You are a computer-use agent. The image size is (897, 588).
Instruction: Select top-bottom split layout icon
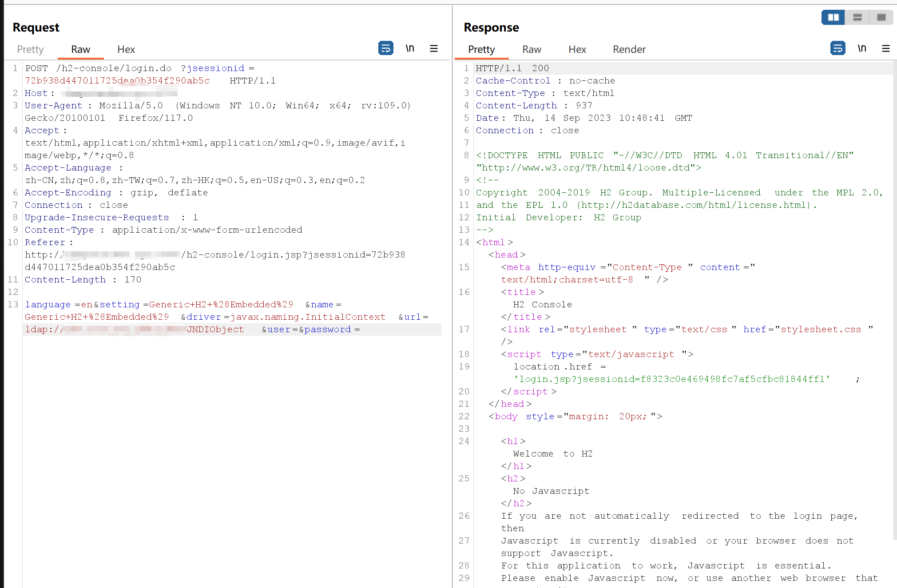point(857,17)
